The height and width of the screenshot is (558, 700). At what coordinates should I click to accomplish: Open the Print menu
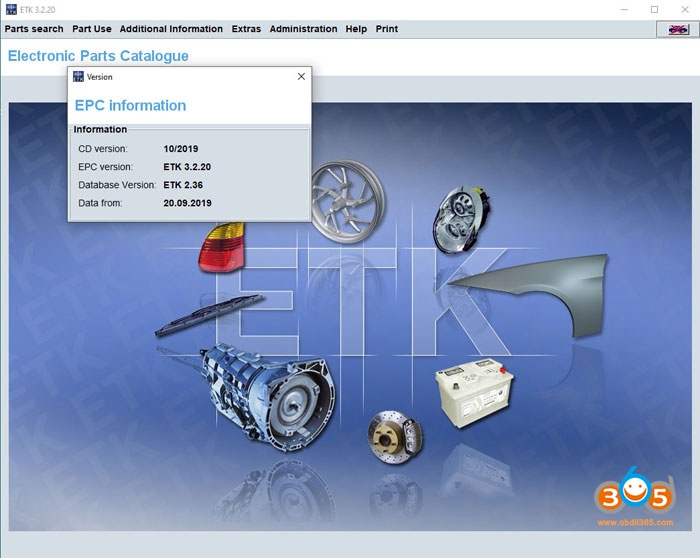[x=386, y=29]
